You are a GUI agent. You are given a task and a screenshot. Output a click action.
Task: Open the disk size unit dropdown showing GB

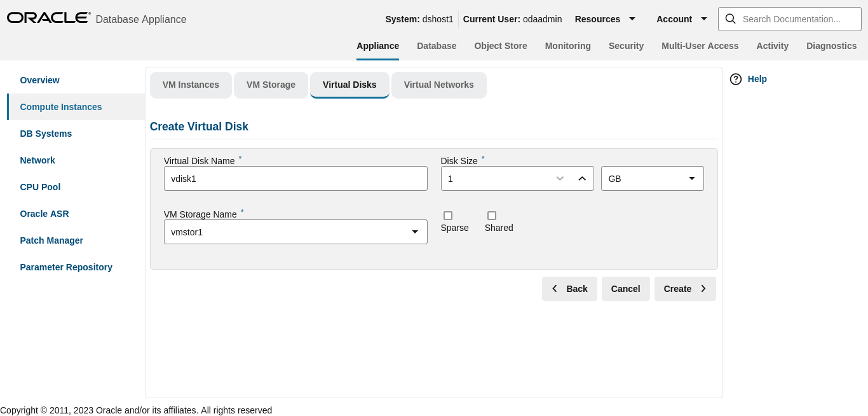coord(691,178)
